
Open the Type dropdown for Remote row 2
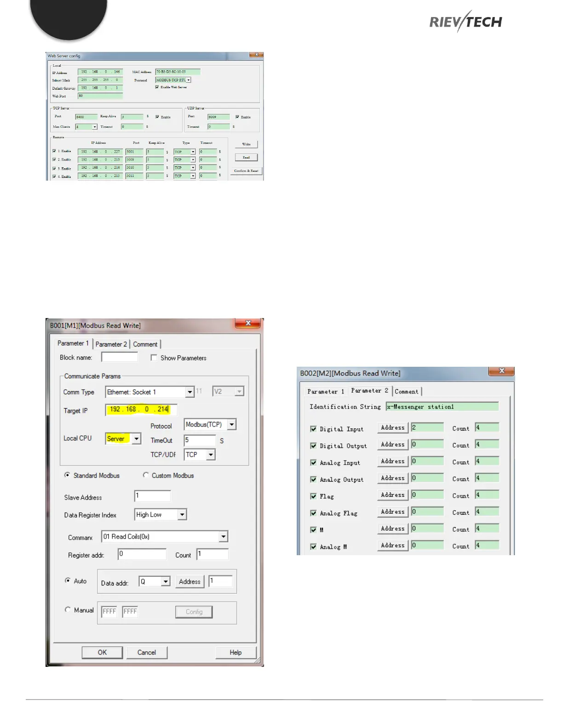193,160
